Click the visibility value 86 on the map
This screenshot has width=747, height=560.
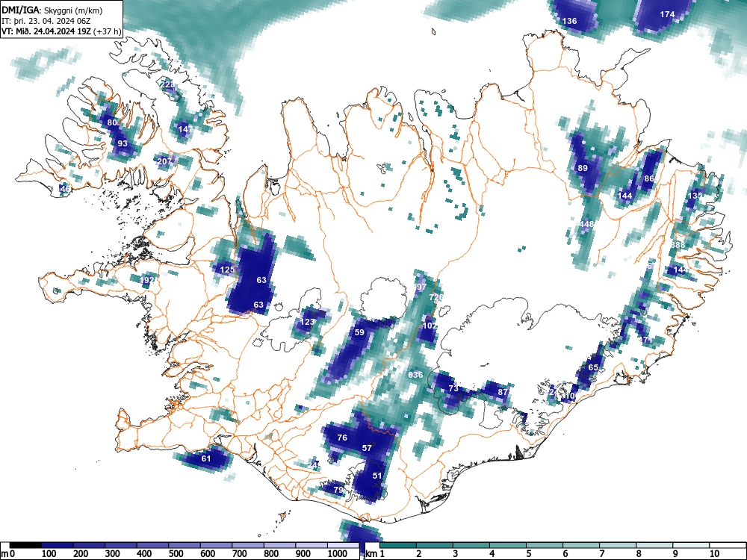tap(649, 178)
